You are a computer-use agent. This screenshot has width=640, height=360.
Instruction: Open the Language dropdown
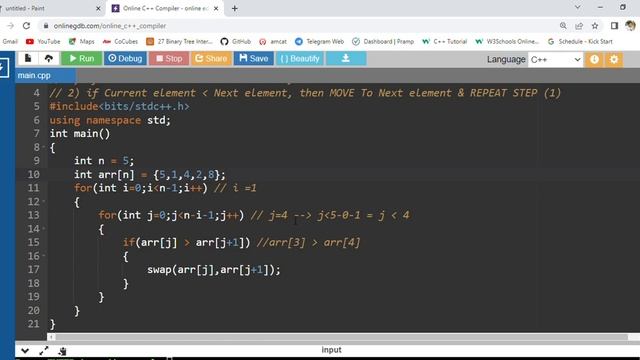[x=556, y=60]
